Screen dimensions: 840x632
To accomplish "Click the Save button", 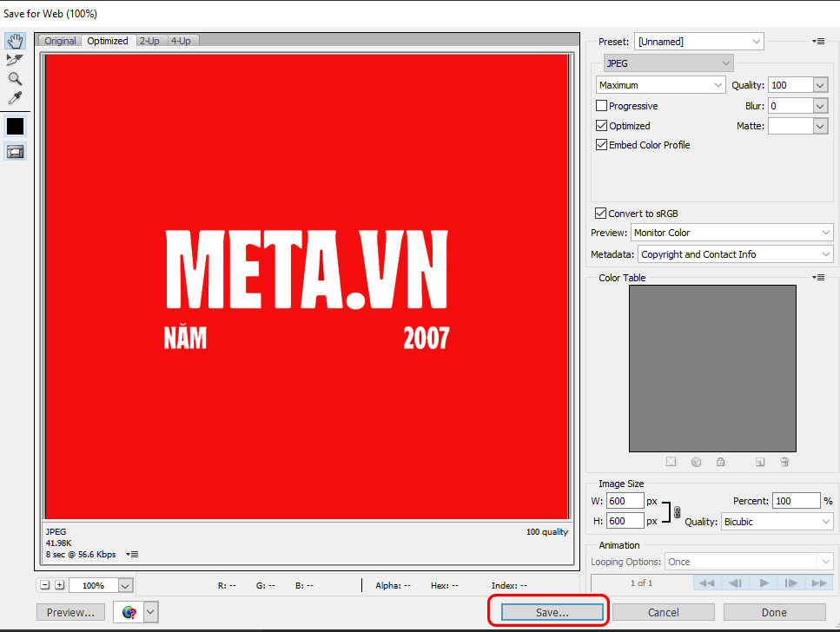I will click(x=548, y=612).
